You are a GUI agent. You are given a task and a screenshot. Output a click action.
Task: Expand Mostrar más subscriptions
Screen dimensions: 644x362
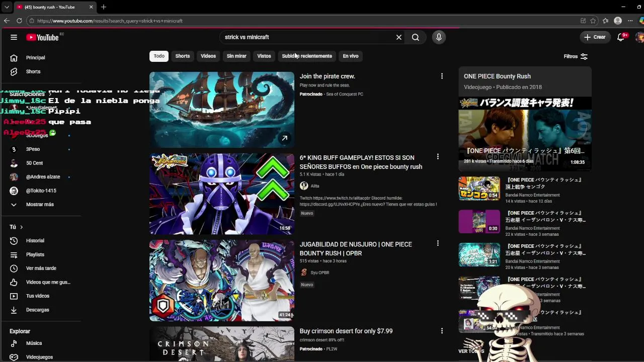(40, 205)
